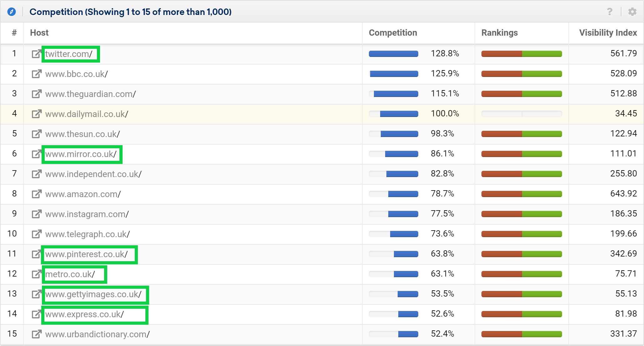Open the www.mirror.co.uk/ host link

click(x=81, y=154)
